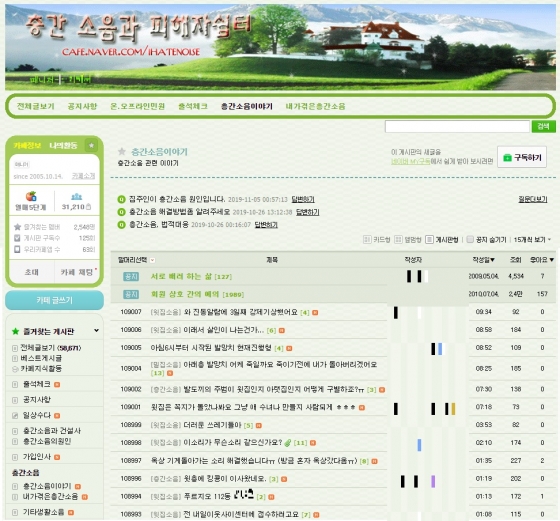Open post 이래서 살인이 나는건가...
This screenshot has height=521, width=560.
[224, 330]
